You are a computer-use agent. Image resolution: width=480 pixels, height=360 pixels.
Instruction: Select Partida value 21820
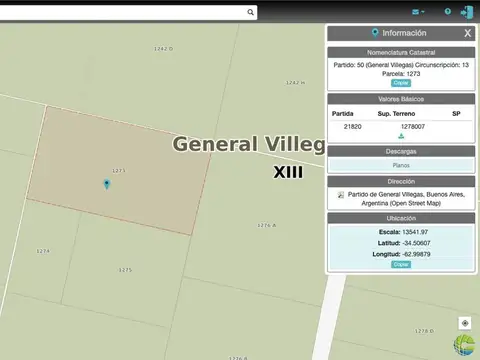(x=353, y=127)
